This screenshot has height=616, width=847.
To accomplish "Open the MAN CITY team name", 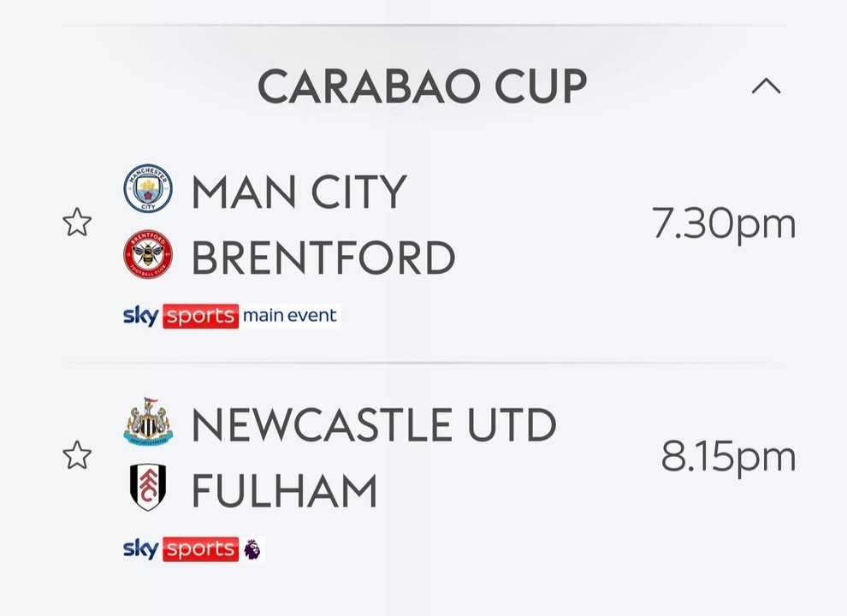I will (299, 191).
